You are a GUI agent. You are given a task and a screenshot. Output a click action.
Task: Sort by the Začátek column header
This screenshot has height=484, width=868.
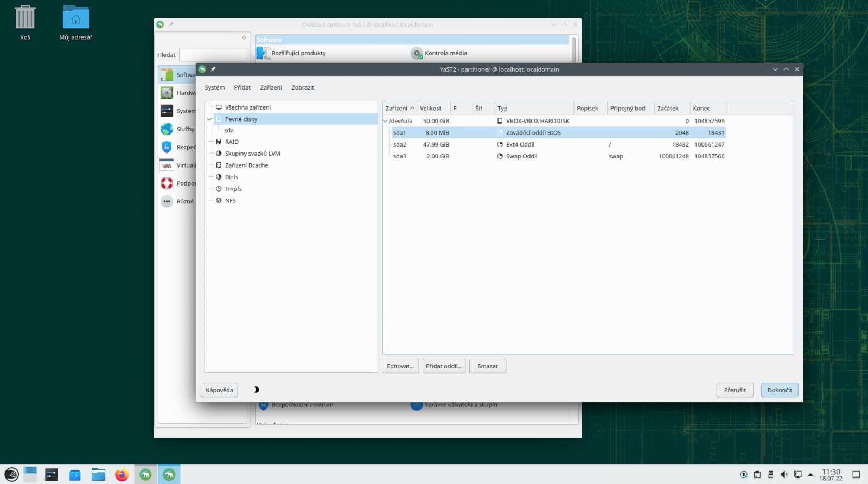pyautogui.click(x=672, y=109)
